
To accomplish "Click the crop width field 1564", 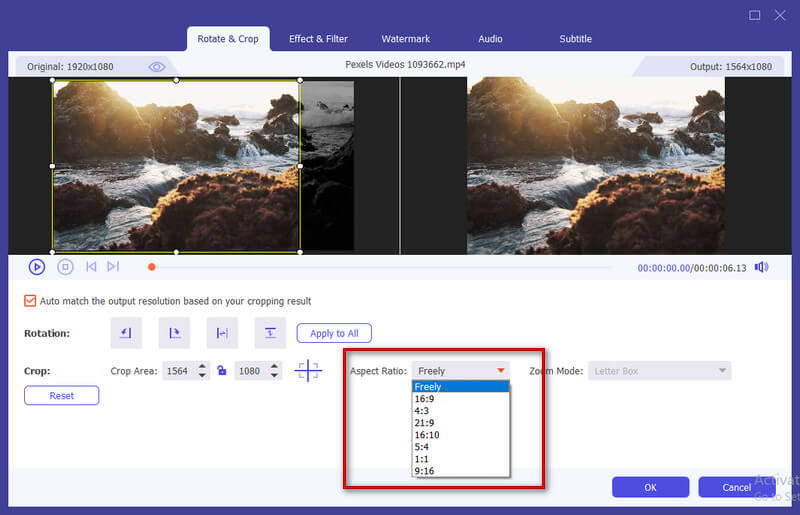I will 179,371.
